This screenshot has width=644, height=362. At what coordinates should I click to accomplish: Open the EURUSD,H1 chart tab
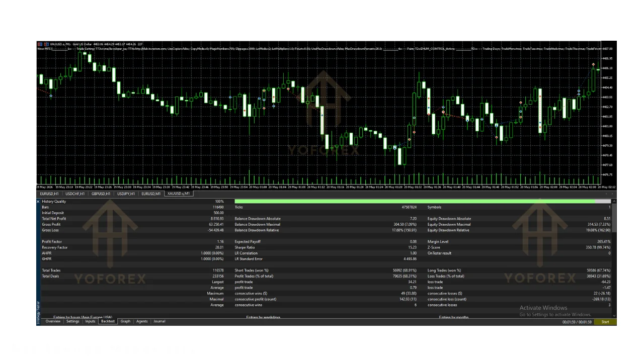tap(49, 194)
